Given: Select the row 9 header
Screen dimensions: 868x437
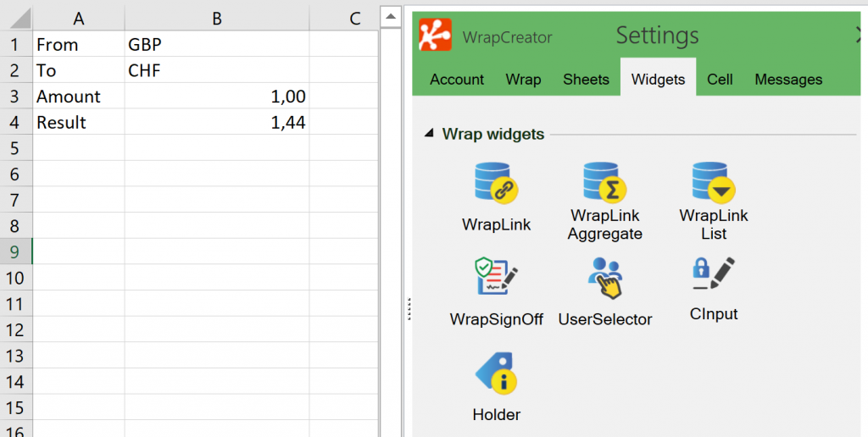Looking at the screenshot, I should pos(16,252).
